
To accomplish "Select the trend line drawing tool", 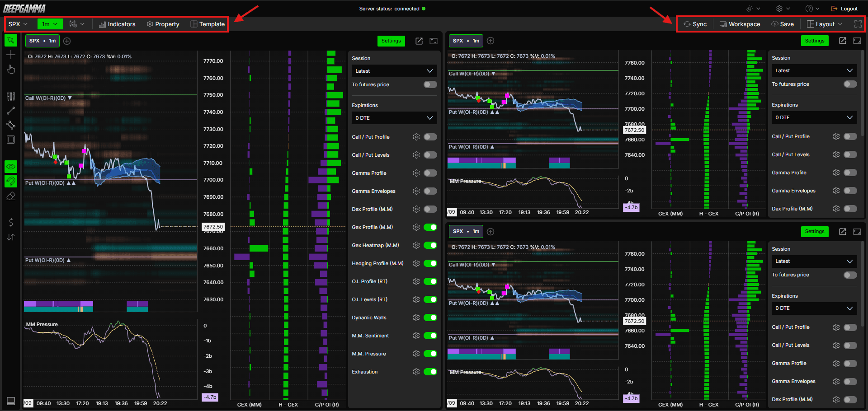I will pyautogui.click(x=11, y=111).
